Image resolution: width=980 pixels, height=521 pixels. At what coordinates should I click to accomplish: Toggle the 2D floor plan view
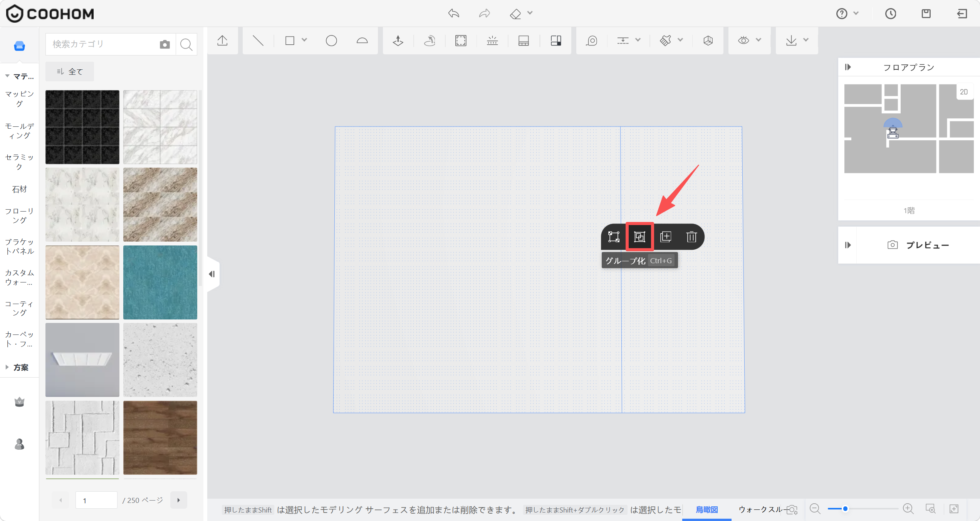coord(964,92)
